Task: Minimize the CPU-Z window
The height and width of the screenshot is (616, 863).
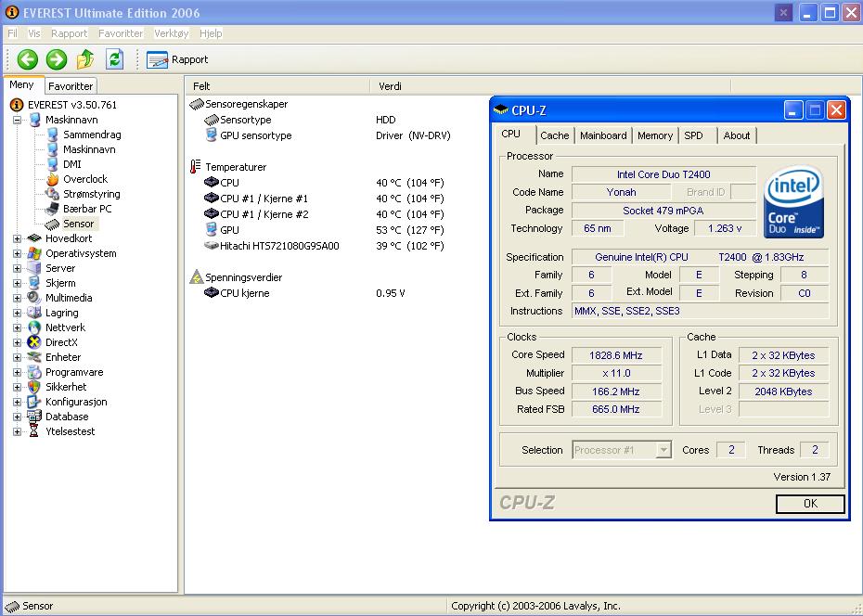Action: coord(793,110)
